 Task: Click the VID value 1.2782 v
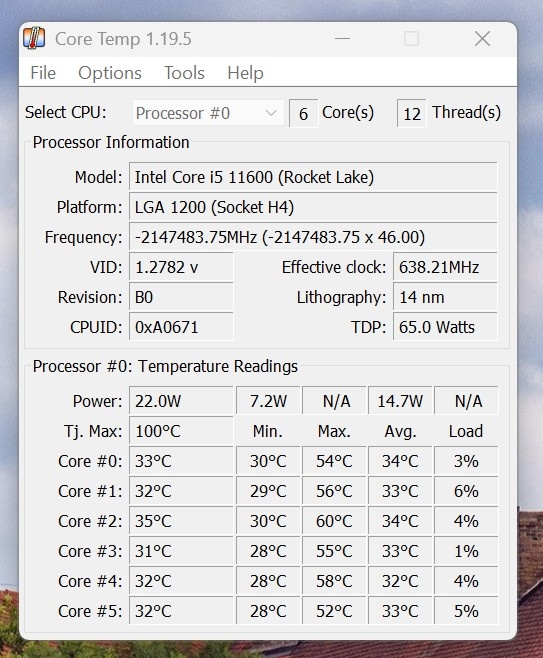coord(181,267)
